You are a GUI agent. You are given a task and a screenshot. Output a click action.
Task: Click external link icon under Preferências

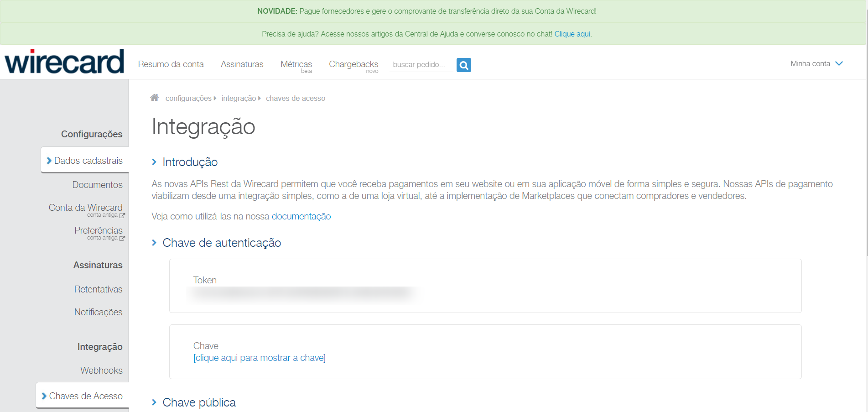tap(122, 238)
